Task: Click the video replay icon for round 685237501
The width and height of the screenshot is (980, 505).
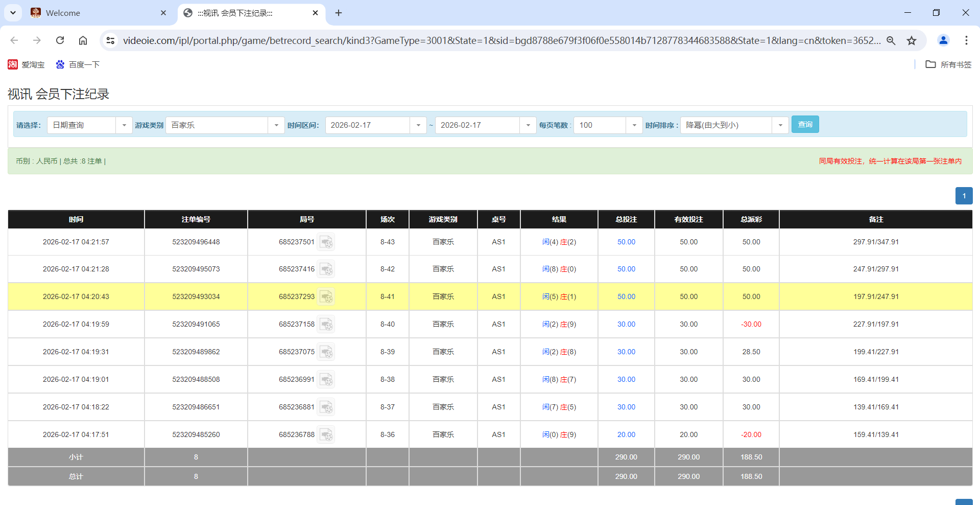Action: pyautogui.click(x=326, y=242)
